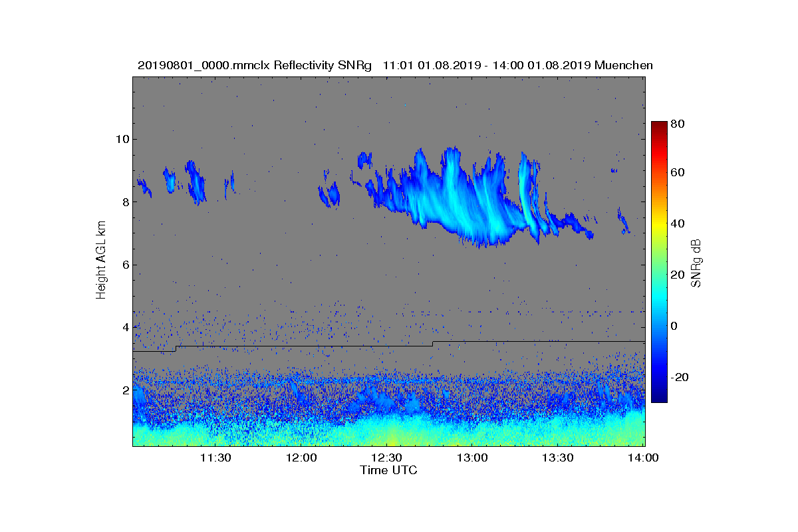
Task: Click the dark blue bottom of the colorbar
Action: point(659,398)
